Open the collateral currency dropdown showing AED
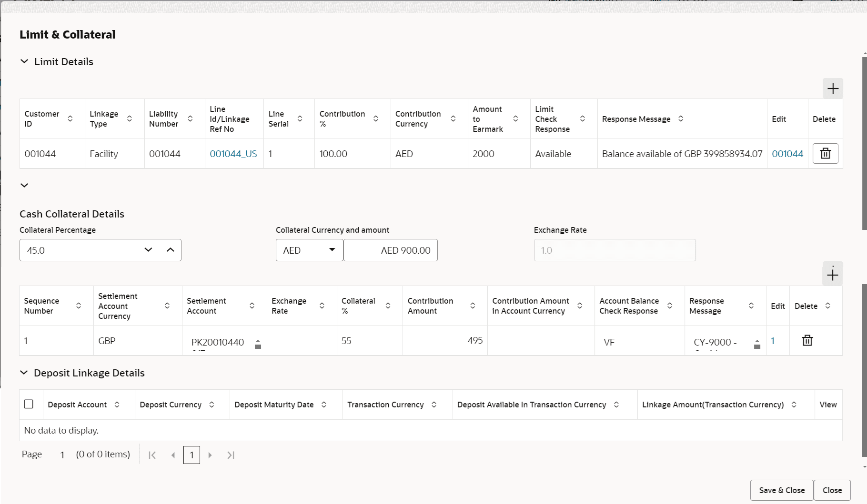This screenshot has width=867, height=504. (x=333, y=250)
